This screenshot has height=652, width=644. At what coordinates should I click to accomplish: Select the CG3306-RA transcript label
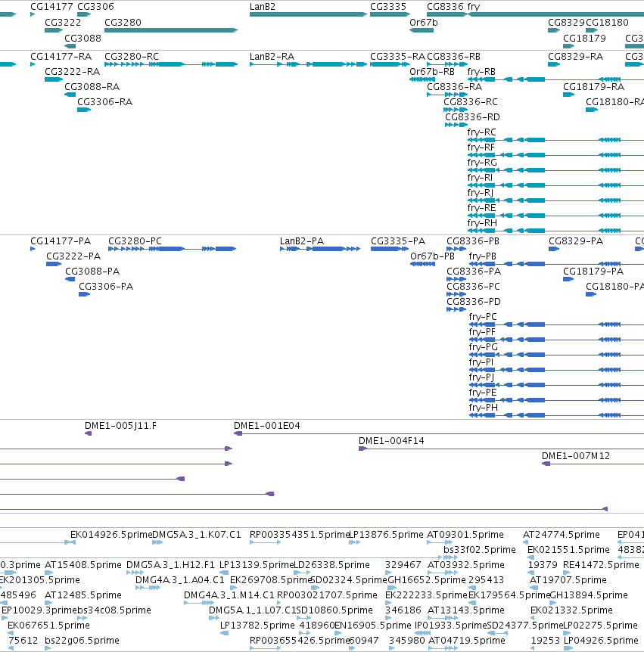[x=105, y=102]
